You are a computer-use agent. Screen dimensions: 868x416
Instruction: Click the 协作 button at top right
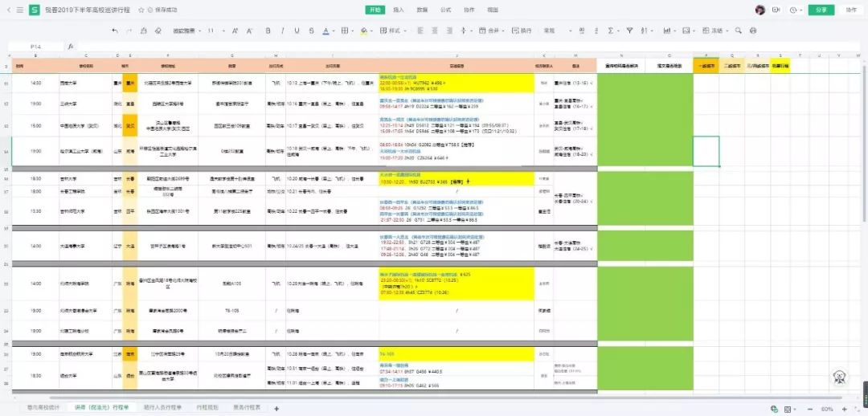(x=851, y=10)
